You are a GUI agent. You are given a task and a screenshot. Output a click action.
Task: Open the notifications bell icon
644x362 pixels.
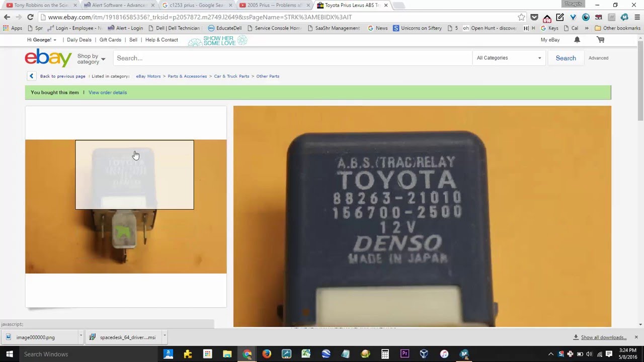click(577, 40)
